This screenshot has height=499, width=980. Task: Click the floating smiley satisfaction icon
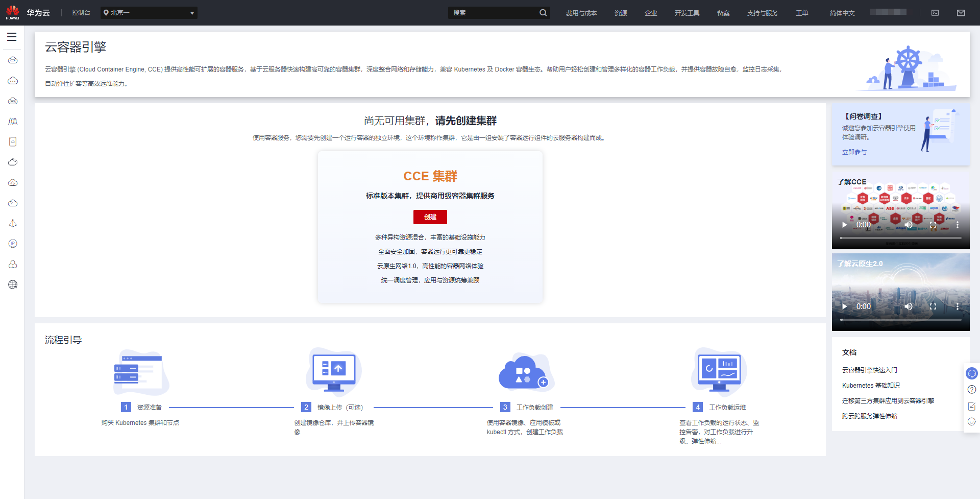pos(972,422)
